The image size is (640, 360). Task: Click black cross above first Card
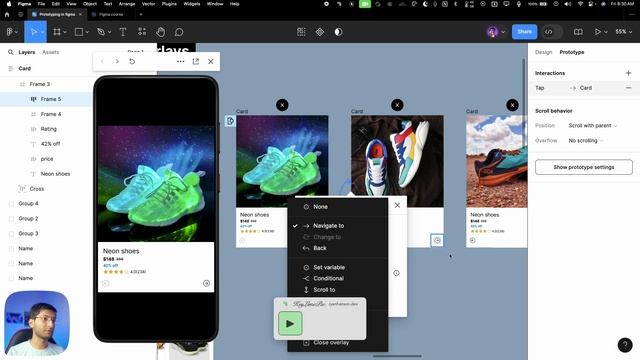[282, 105]
